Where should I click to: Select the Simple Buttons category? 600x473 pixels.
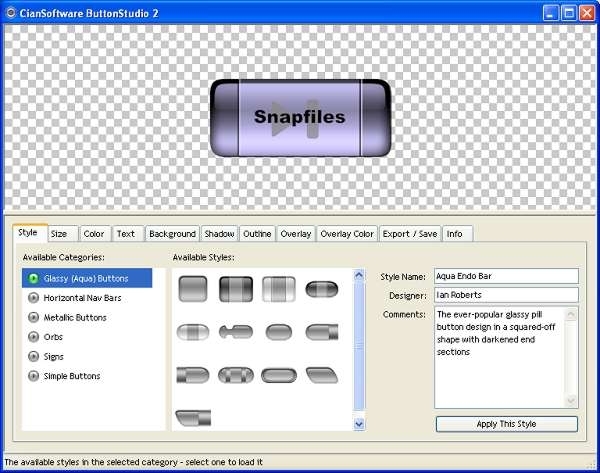click(87, 376)
